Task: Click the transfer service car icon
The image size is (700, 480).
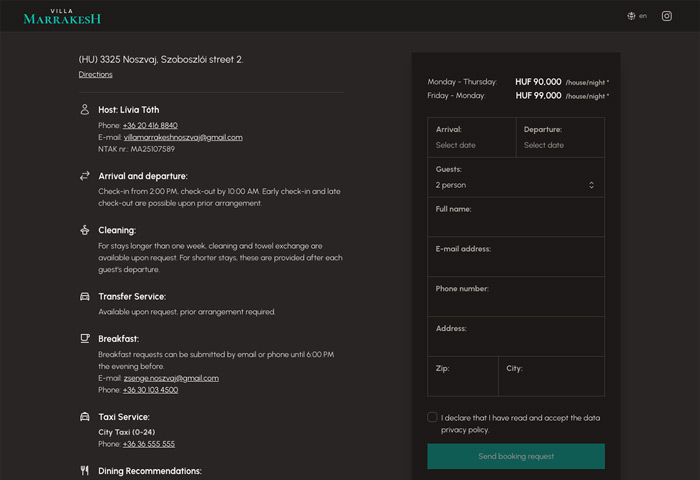Action: pos(85,297)
